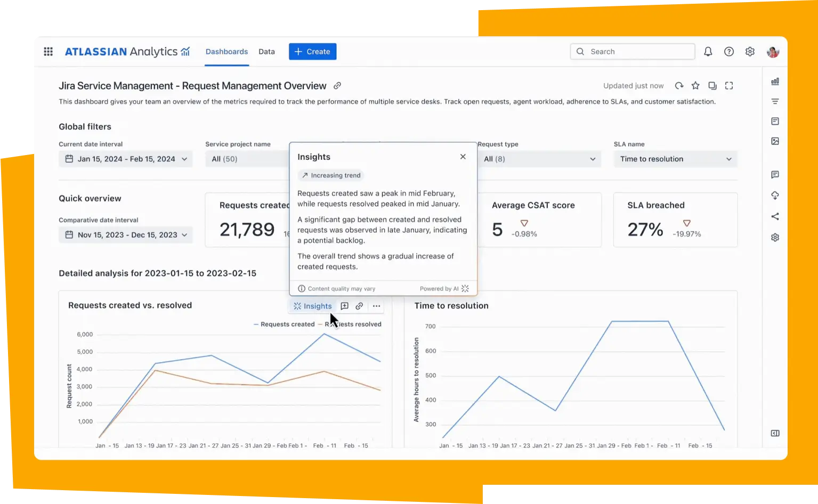
Task: Add chart icon in right sidebar
Action: [x=775, y=82]
